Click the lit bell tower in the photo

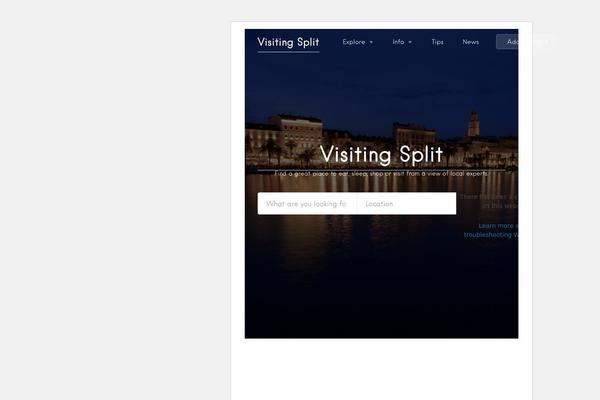474,124
